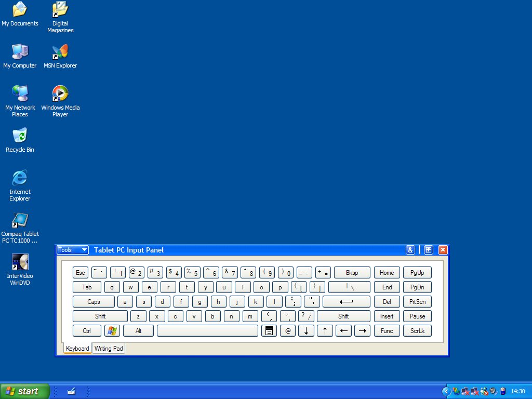
Task: Switch to the Keyboard tab
Action: [77, 349]
